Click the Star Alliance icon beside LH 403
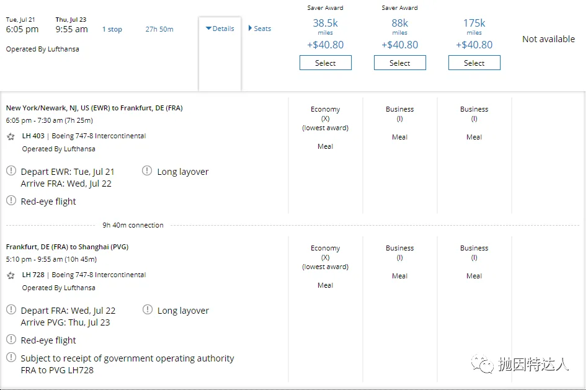Image resolution: width=588 pixels, height=390 pixels. 11,136
